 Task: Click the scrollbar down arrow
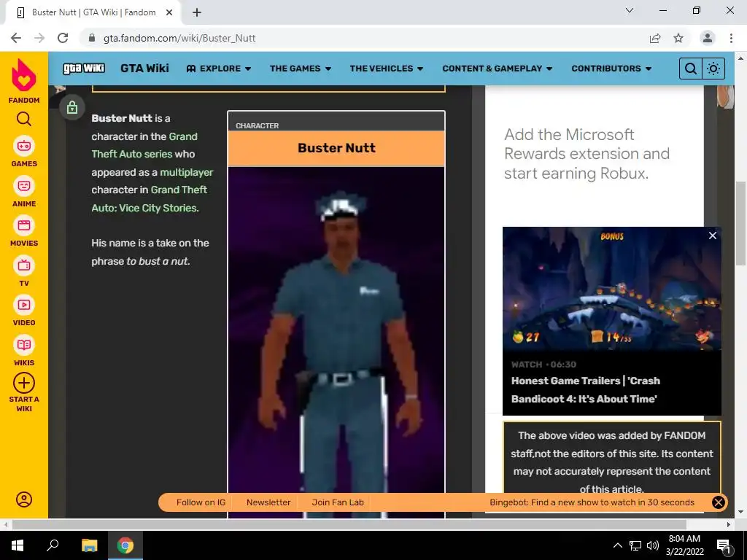coord(740,513)
